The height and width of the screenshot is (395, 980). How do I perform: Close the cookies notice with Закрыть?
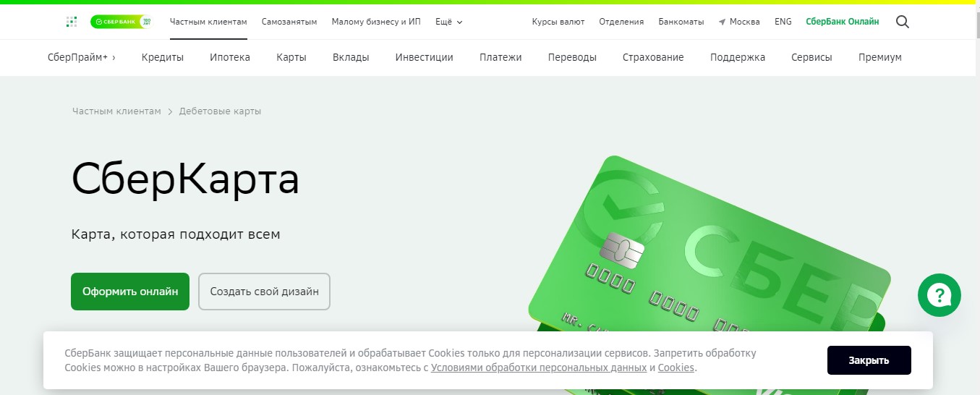click(869, 360)
